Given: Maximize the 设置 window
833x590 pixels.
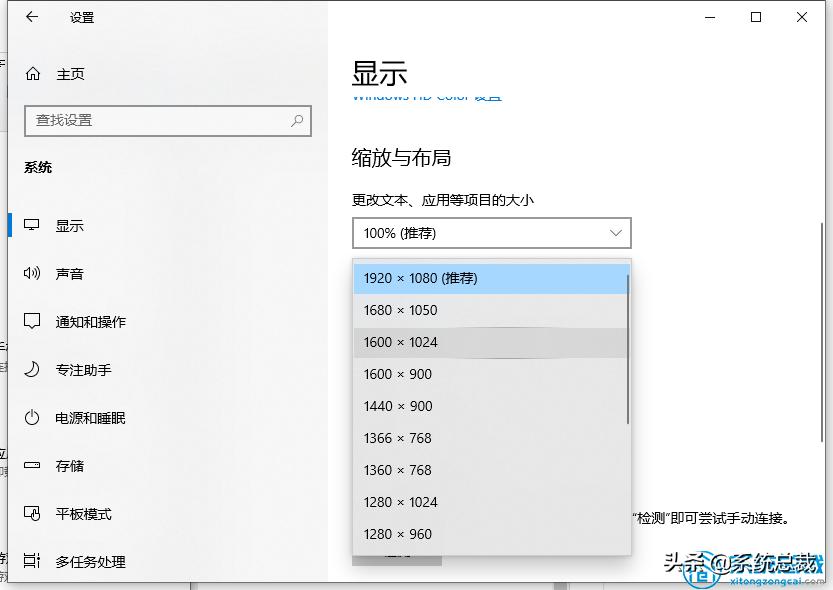Looking at the screenshot, I should coord(755,18).
